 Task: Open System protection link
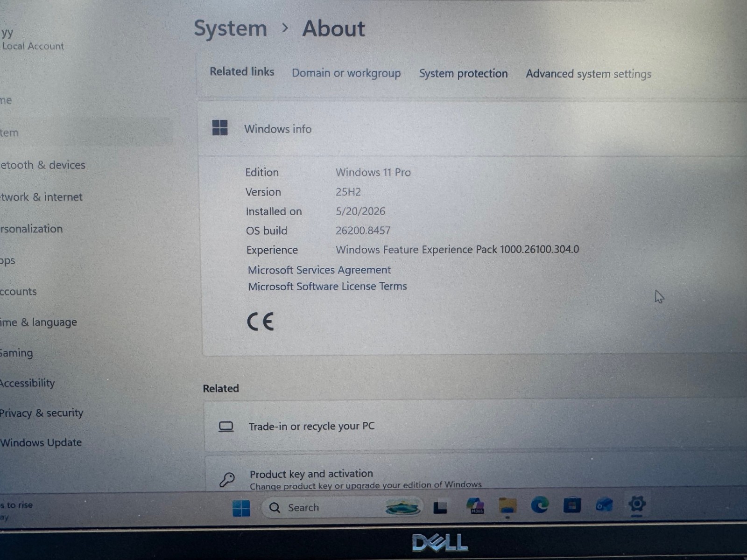pos(463,74)
